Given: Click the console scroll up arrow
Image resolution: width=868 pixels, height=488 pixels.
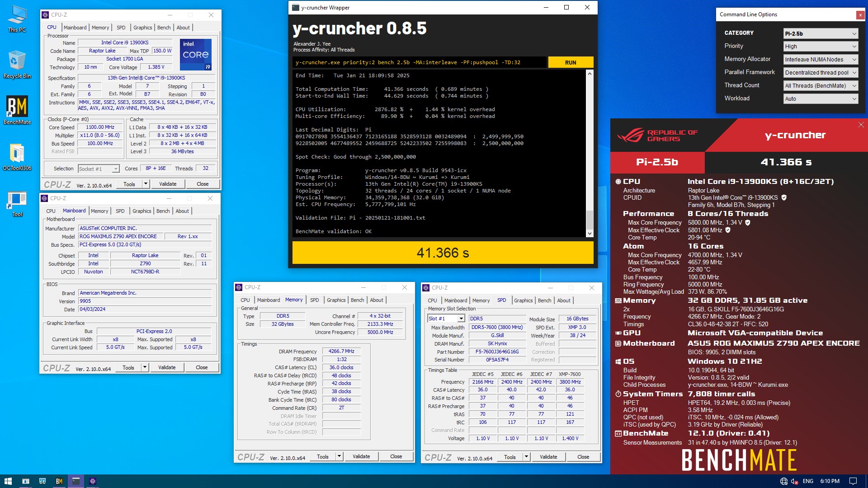Looking at the screenshot, I should pyautogui.click(x=590, y=74).
